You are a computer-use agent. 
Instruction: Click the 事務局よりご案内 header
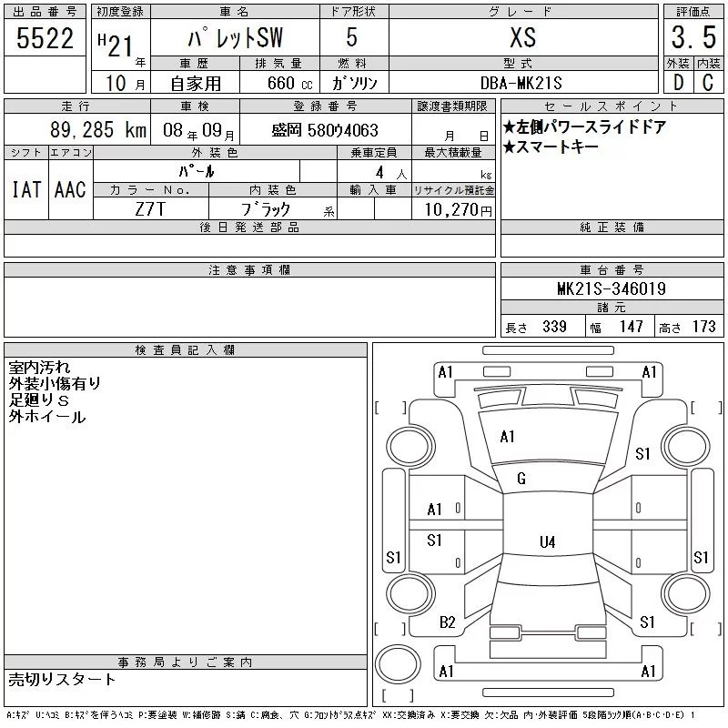tap(185, 662)
